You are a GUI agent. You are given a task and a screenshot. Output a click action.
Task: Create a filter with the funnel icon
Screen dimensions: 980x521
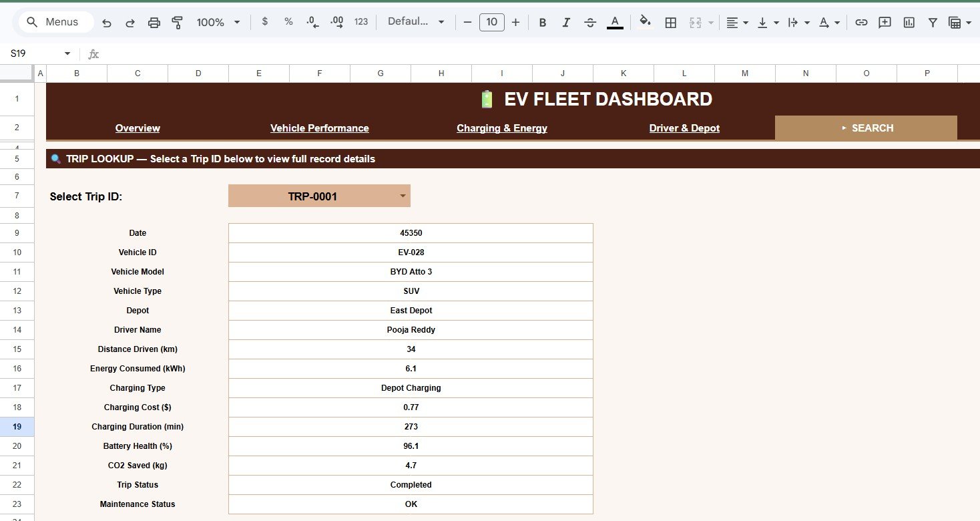coord(933,22)
